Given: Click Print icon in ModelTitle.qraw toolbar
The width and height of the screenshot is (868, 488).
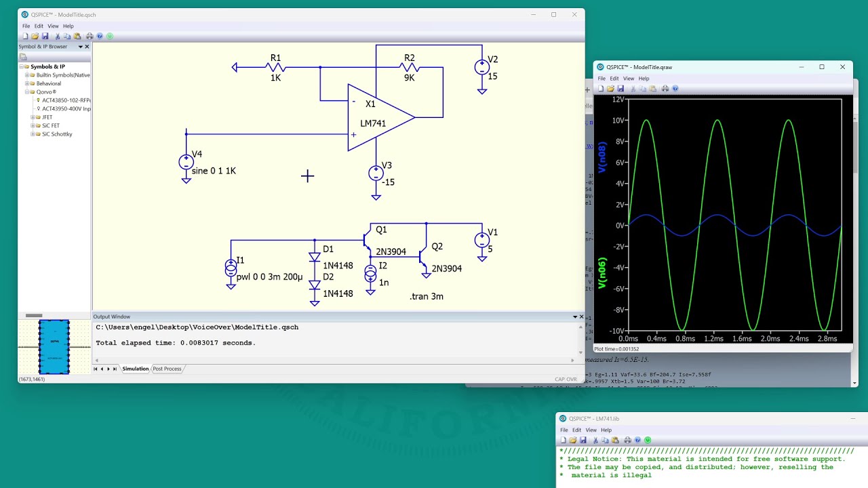Looking at the screenshot, I should click(665, 88).
